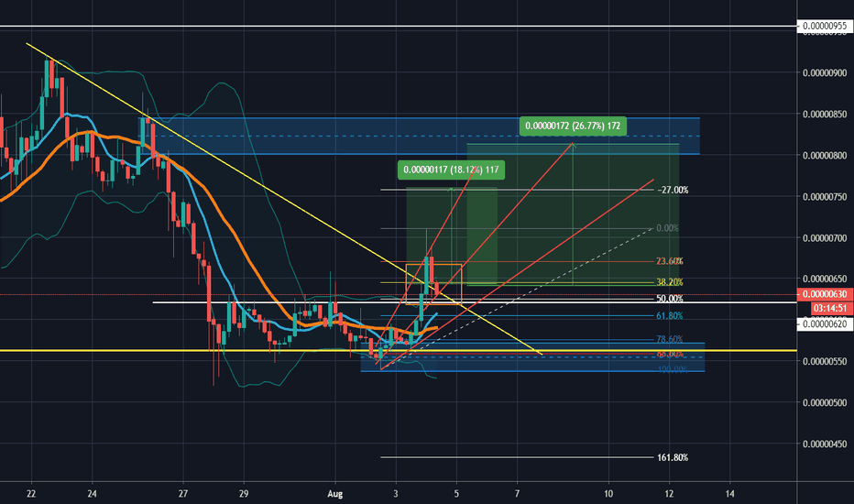Click the 0.00000700 price axis label
The height and width of the screenshot is (504, 854).
coord(825,238)
